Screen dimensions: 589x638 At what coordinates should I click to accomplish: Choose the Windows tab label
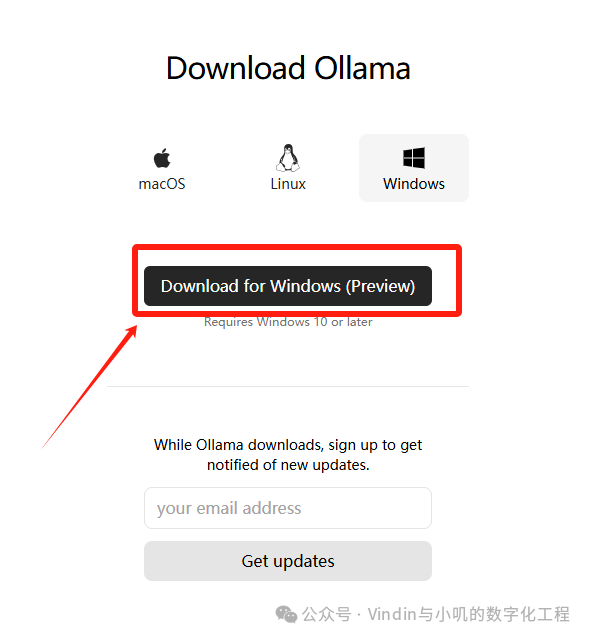click(414, 184)
